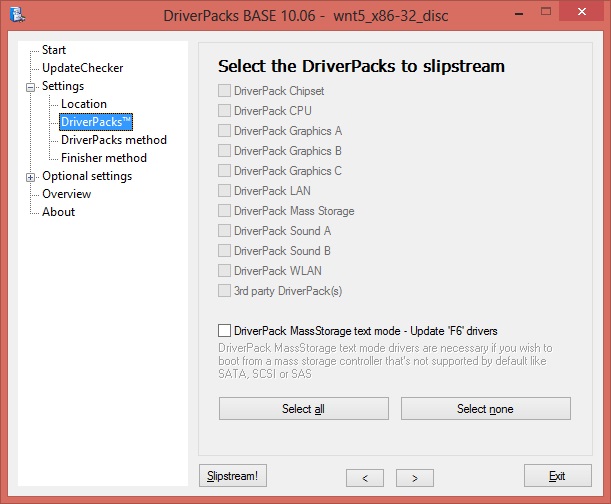Minimize the DriverPacks BASE window
The width and height of the screenshot is (611, 504).
[519, 12]
